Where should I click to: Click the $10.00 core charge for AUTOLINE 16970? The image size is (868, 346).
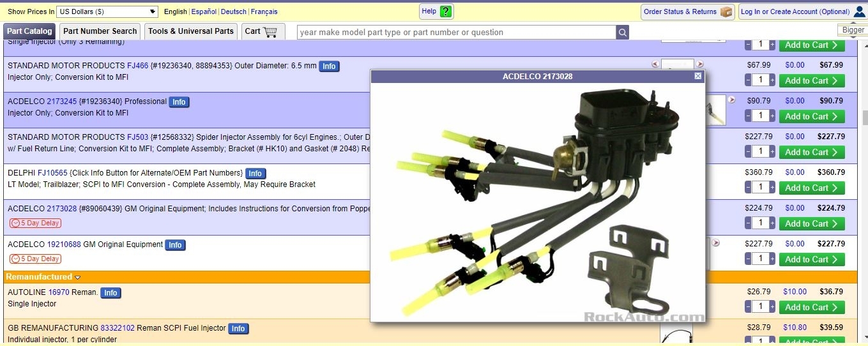tap(795, 292)
